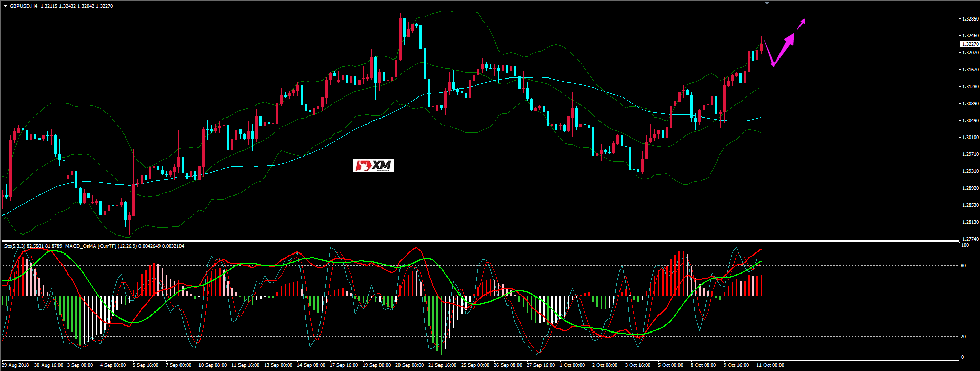Click the stochastic level 80 scale label
980x371 pixels.
[x=963, y=266]
